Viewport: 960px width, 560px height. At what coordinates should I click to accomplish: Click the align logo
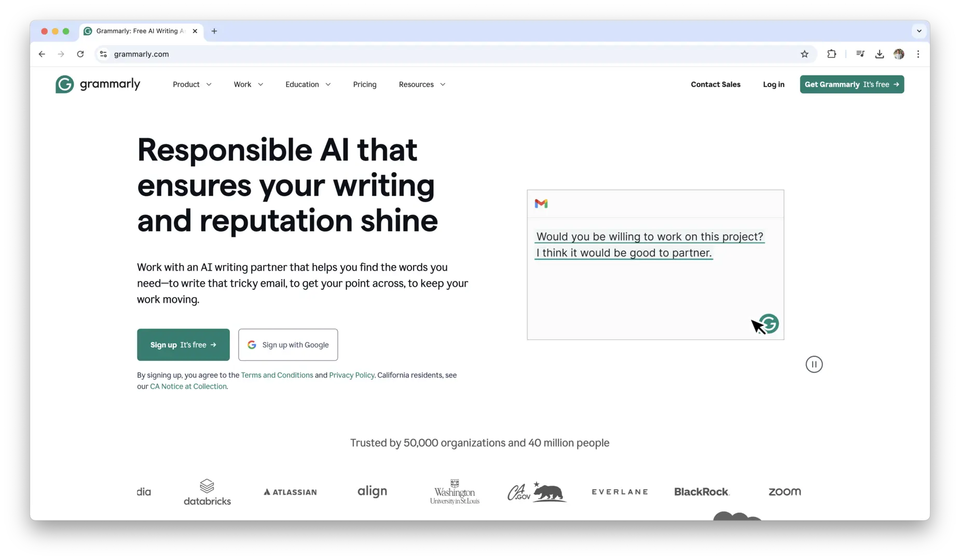click(372, 491)
